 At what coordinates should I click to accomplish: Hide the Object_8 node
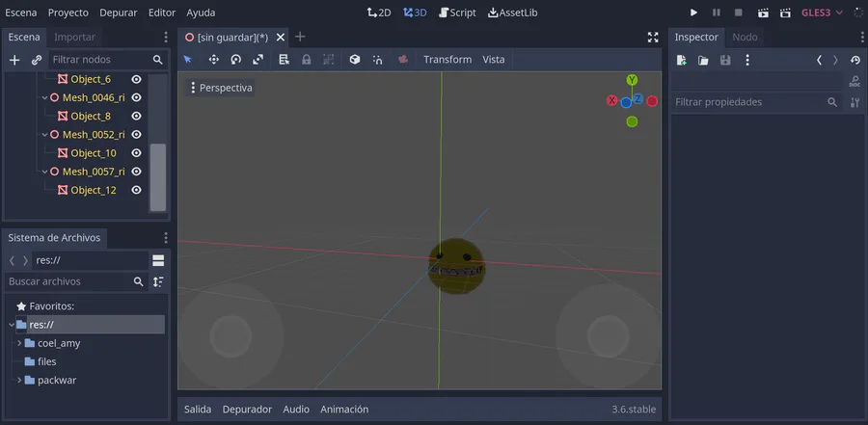tap(136, 116)
